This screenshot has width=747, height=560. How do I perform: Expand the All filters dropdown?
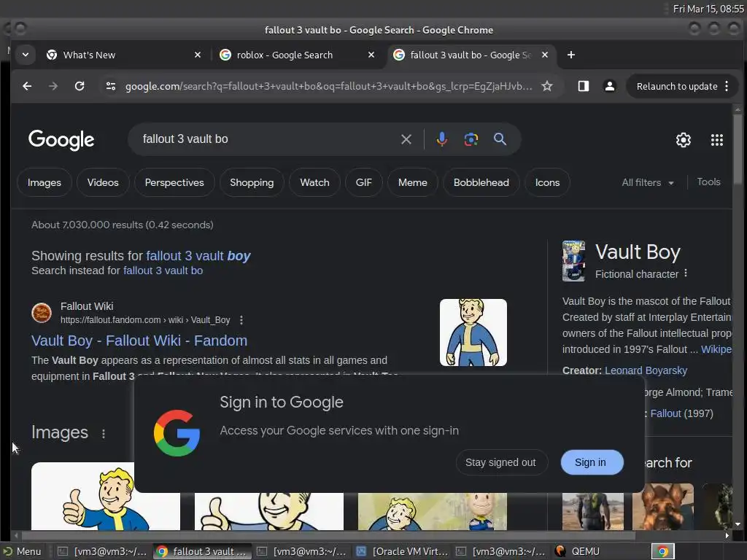pyautogui.click(x=648, y=182)
